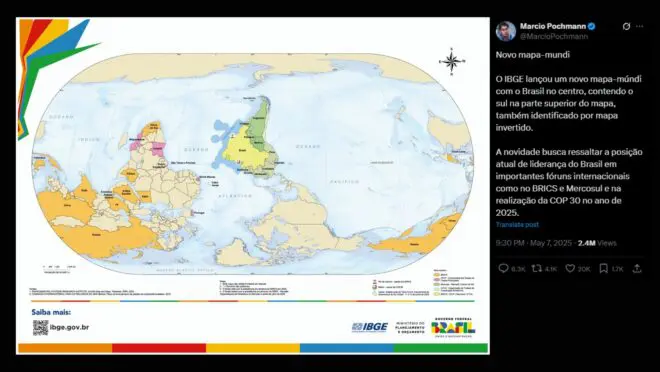Click the Governo Federal Brasil logo

click(453, 327)
